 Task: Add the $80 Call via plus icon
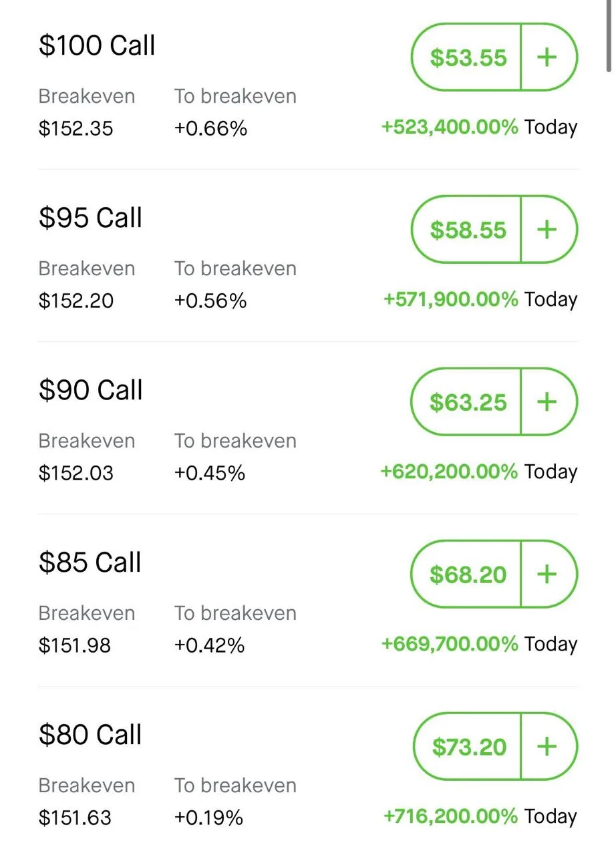547,747
